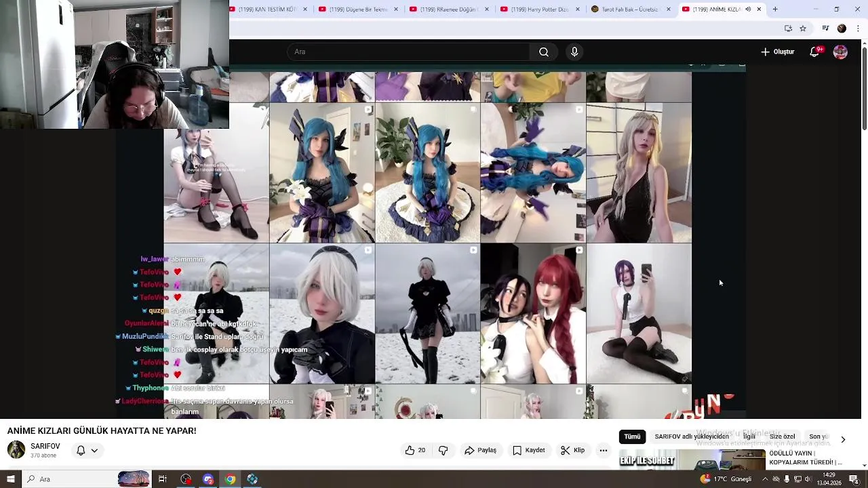Select SARIFOV adlı yükleyiciden chip

coord(691,436)
